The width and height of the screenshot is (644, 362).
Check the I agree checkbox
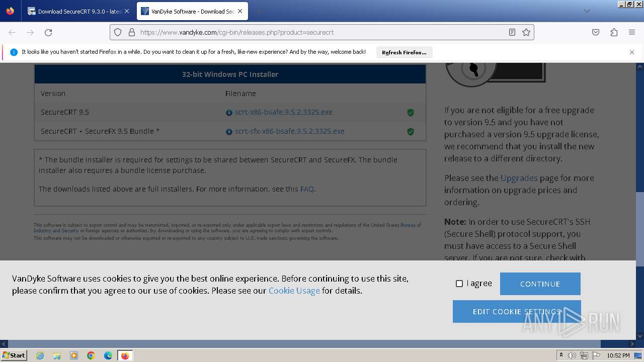point(459,284)
